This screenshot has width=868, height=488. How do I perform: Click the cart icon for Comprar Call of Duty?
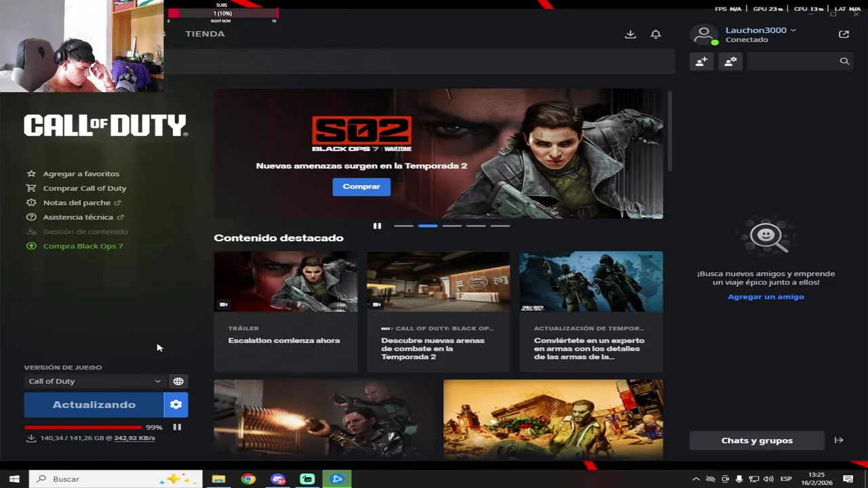click(31, 188)
